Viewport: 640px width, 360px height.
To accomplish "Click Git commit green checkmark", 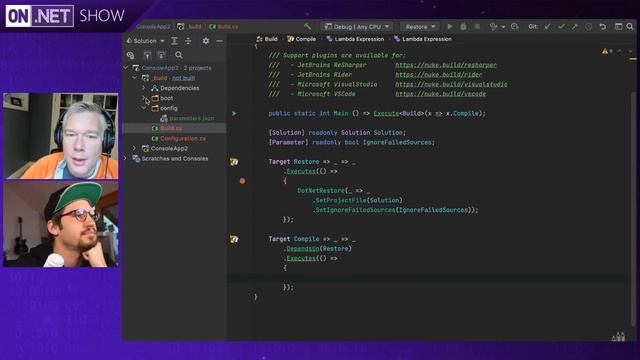I will point(561,27).
